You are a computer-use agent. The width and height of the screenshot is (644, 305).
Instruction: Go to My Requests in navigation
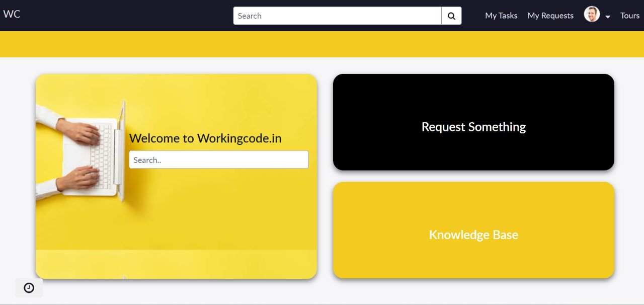(550, 16)
